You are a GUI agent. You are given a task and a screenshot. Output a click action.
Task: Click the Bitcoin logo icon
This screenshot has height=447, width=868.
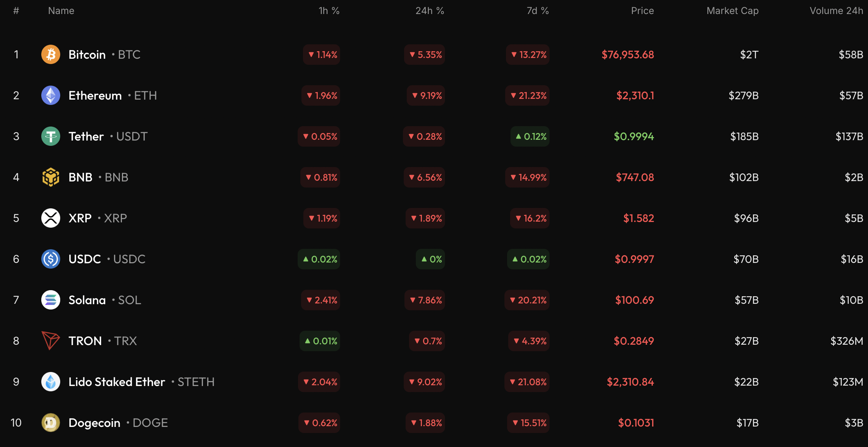(x=51, y=55)
